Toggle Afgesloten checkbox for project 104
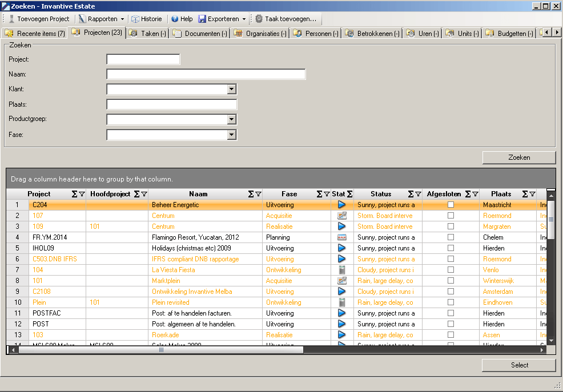 (x=451, y=270)
